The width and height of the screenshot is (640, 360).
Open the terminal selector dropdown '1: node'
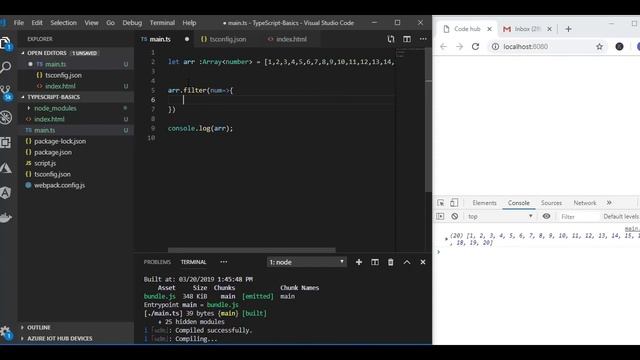[307, 262]
